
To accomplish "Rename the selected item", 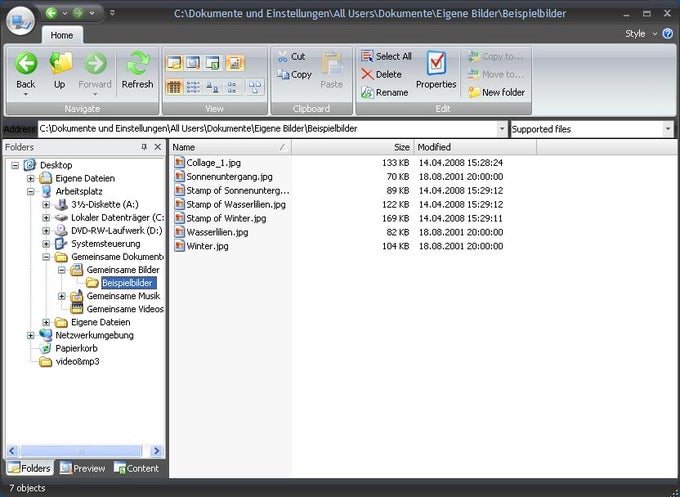I will [385, 92].
